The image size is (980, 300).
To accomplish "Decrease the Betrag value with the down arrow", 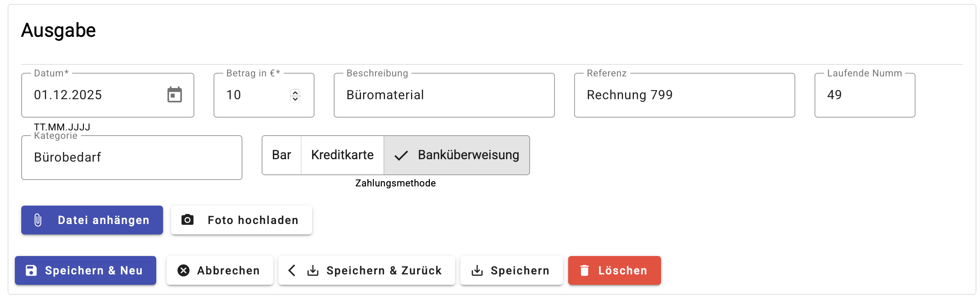I will click(295, 98).
